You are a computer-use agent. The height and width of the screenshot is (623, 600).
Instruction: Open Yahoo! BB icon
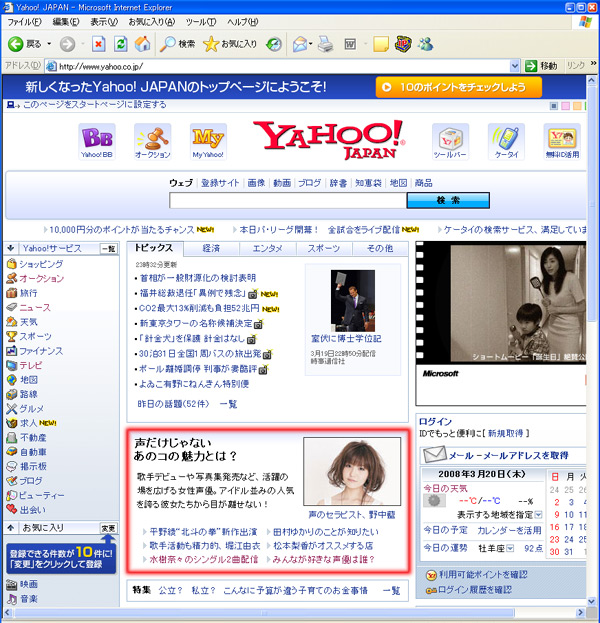click(97, 141)
